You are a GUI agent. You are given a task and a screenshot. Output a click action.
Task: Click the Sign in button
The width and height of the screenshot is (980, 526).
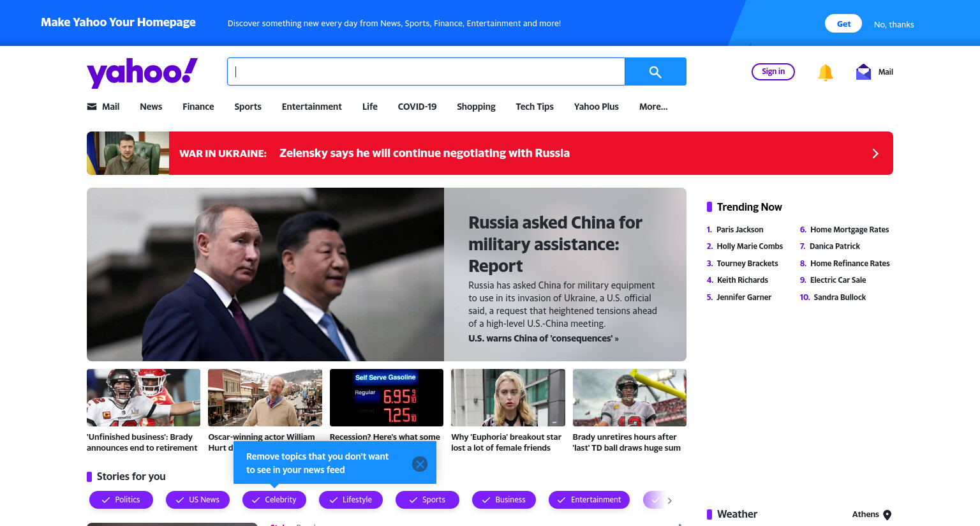(773, 71)
